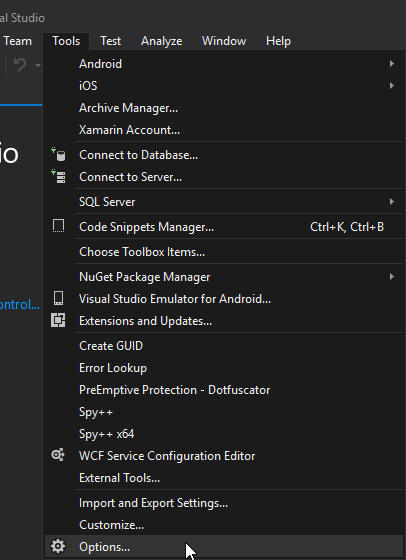406x560 pixels.
Task: Open the Window menu
Action: 224,41
